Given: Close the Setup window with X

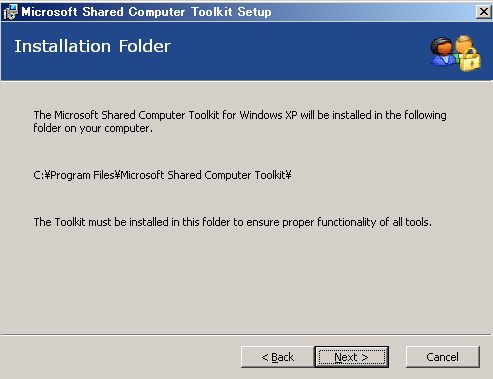Looking at the screenshot, I should pyautogui.click(x=483, y=12).
